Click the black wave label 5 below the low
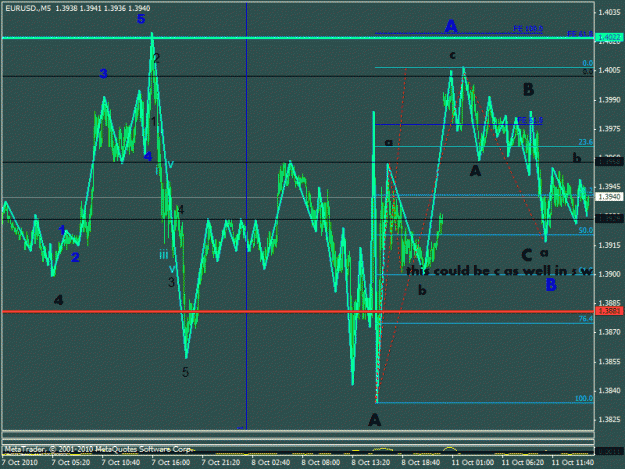This screenshot has width=625, height=469. click(x=185, y=372)
